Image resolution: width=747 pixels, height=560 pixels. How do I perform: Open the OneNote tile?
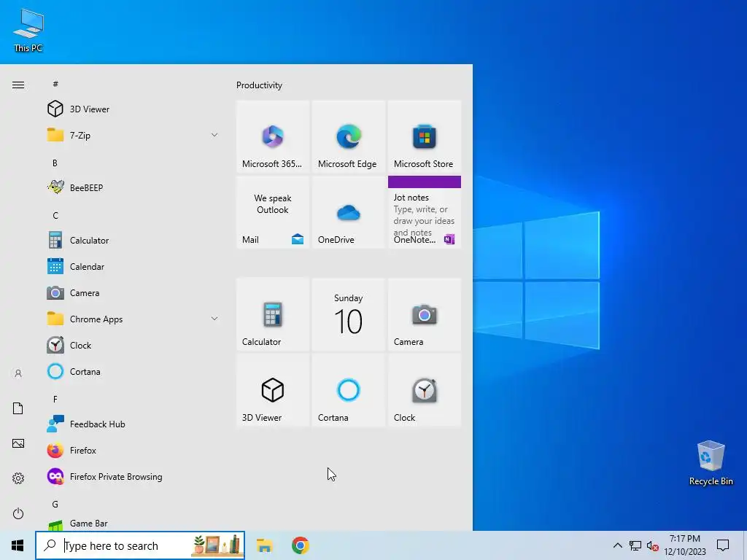coord(425,212)
